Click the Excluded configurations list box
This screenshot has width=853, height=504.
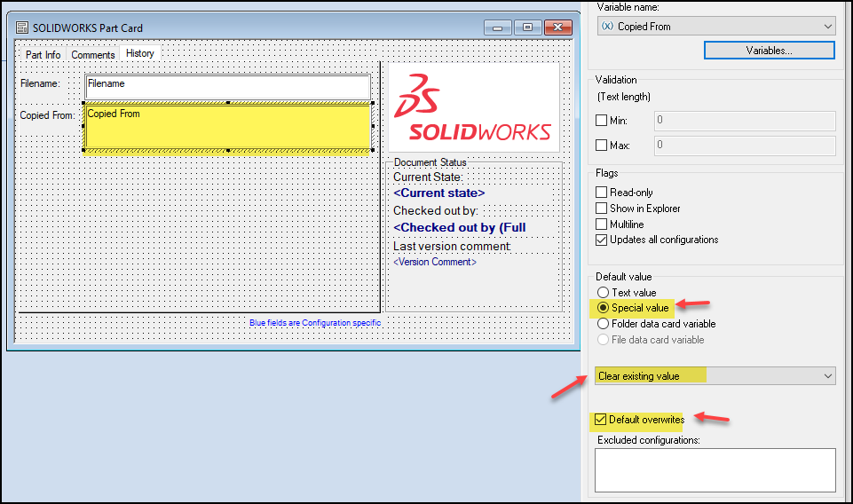(x=715, y=469)
